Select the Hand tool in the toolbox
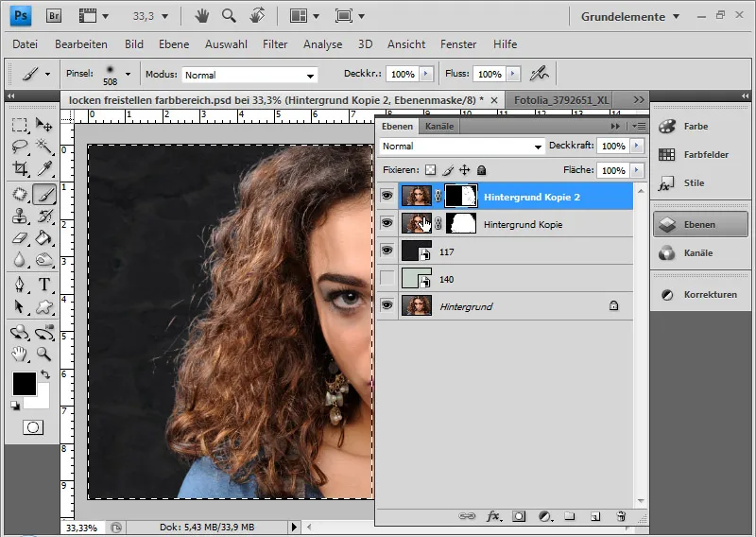The image size is (756, 537). 19,354
